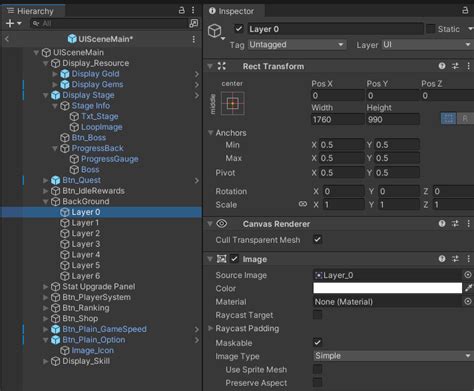Toggle the Static checkbox
This screenshot has width=474, height=391.
click(431, 29)
